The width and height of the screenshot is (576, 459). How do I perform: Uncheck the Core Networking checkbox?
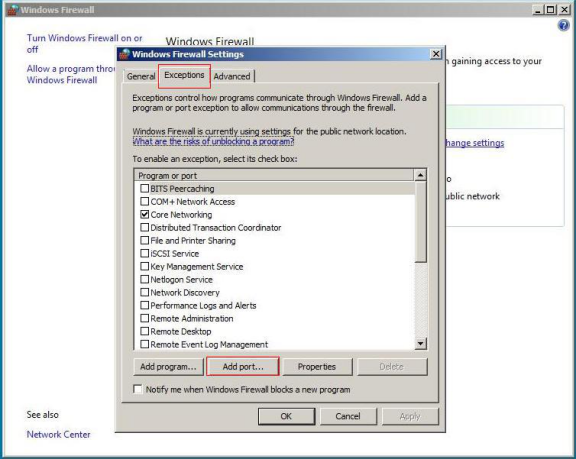pos(144,214)
